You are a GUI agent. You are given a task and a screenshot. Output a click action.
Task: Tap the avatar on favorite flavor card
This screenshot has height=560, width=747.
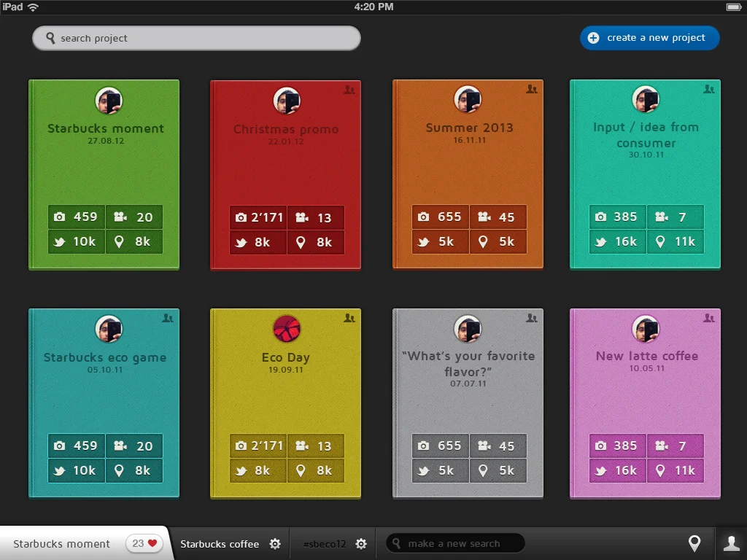(468, 329)
